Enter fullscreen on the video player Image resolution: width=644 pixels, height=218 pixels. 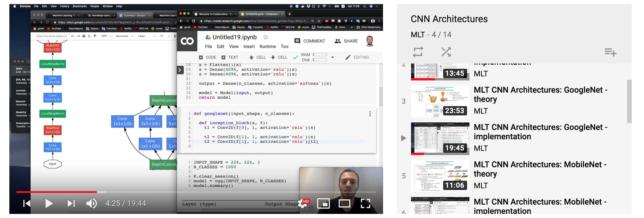365,203
